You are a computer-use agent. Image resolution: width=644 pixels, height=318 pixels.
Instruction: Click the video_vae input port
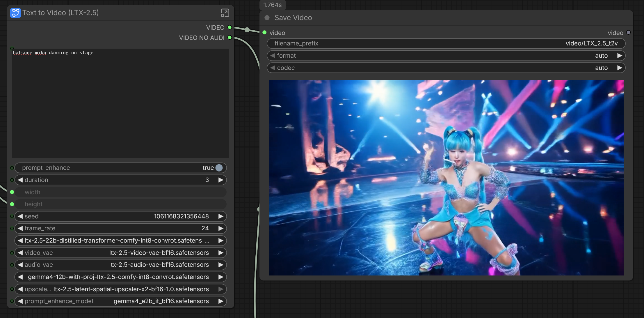click(x=12, y=253)
